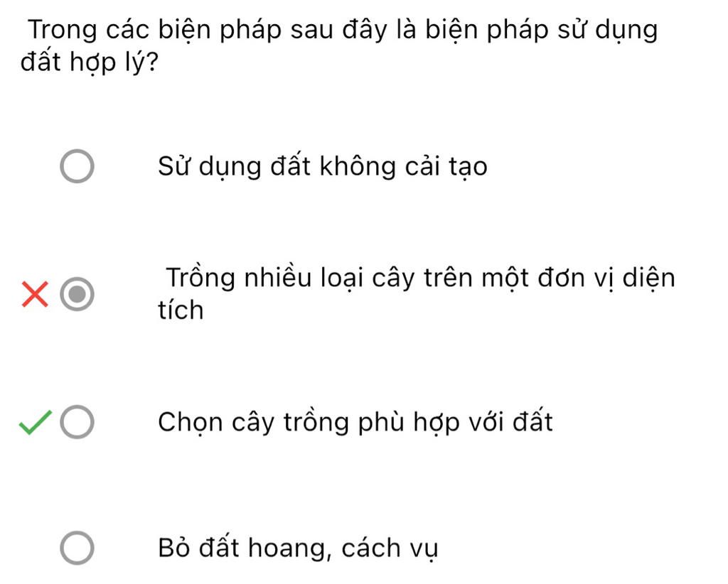Click the answer text "Sử dụng đất không cải tạo"
This screenshot has width=728, height=584.
[x=322, y=168]
